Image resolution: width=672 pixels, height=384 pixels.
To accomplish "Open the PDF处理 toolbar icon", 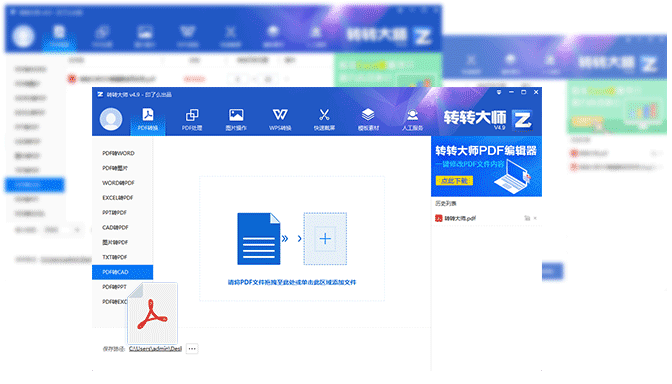I will [192, 119].
